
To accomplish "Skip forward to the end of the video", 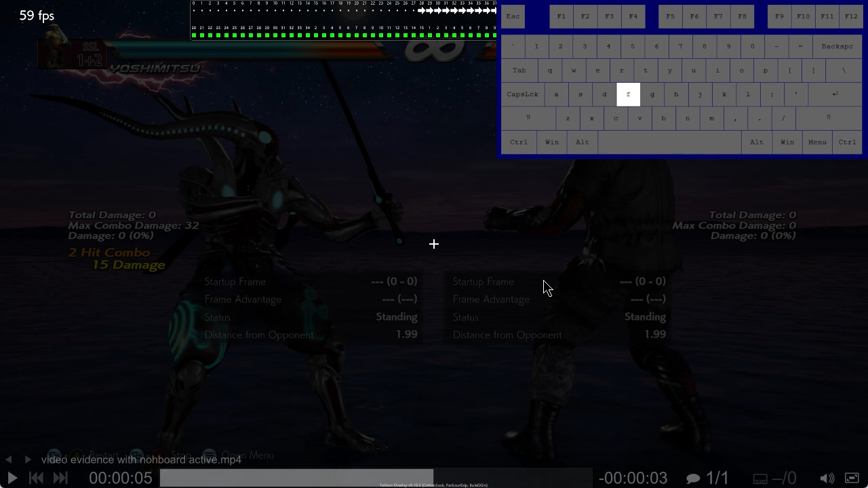I will click(60, 478).
